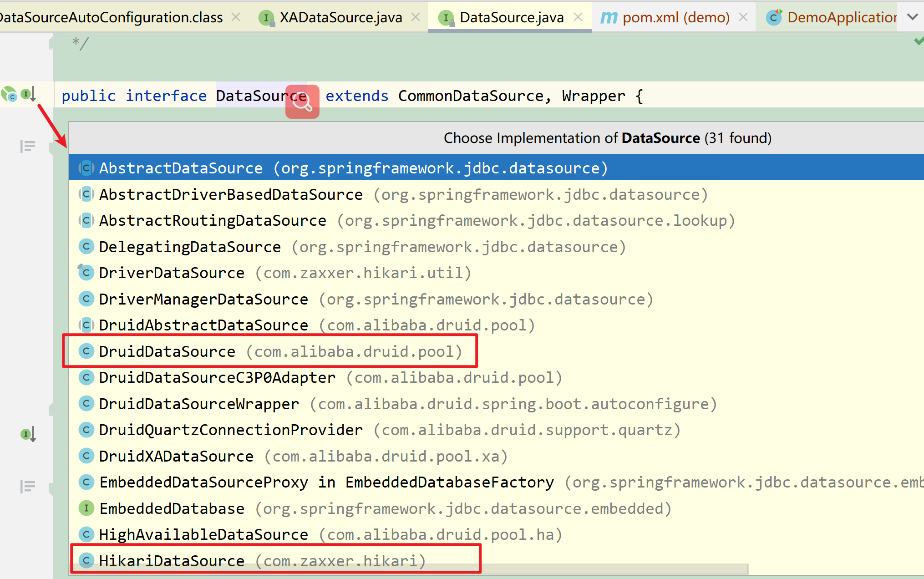924x579 pixels.
Task: Click CommonDataSource in the extends clause
Action: point(471,96)
